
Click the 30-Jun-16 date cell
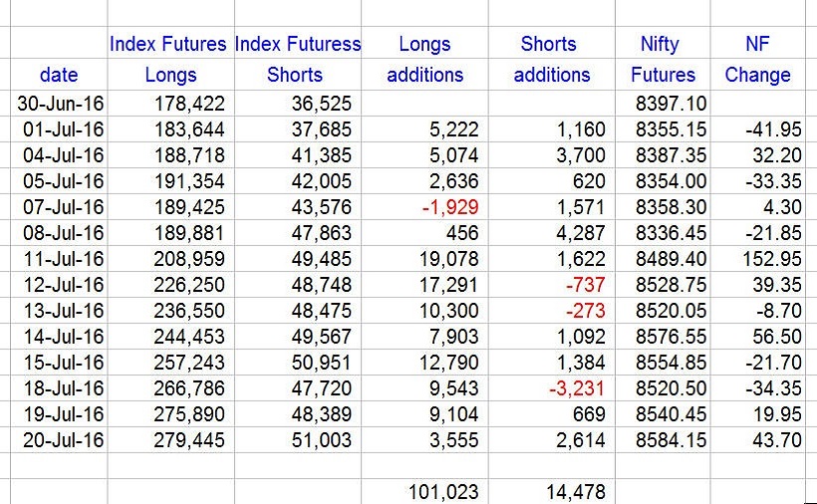coord(59,104)
